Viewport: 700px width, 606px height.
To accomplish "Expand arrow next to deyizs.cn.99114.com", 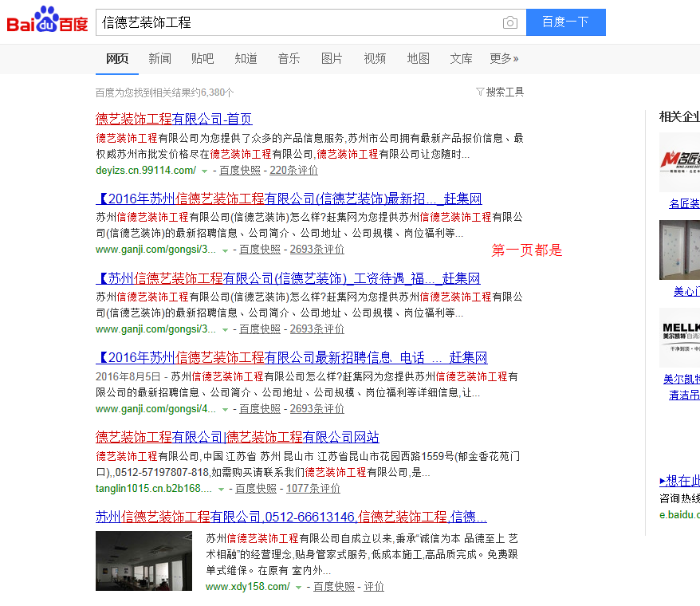I will coord(204,171).
